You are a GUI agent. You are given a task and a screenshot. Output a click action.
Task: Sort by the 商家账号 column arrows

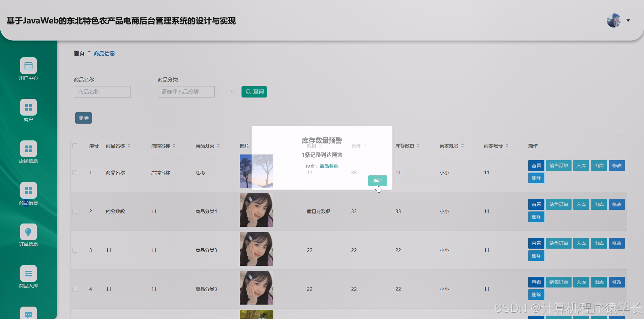pyautogui.click(x=507, y=146)
